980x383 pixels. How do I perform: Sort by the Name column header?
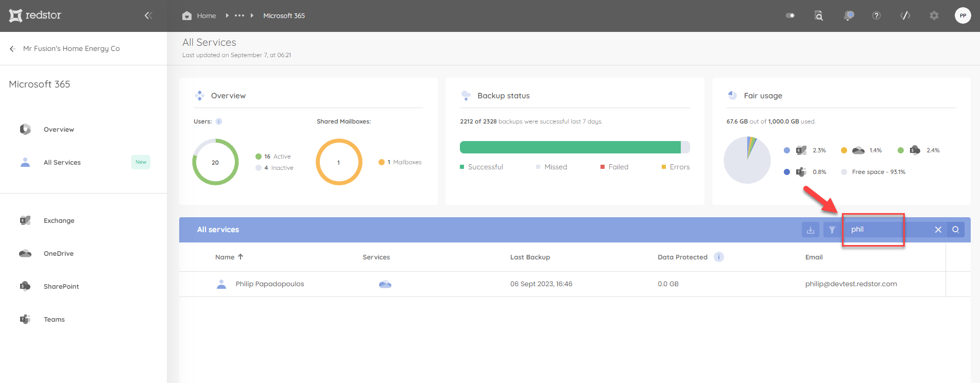(x=229, y=257)
